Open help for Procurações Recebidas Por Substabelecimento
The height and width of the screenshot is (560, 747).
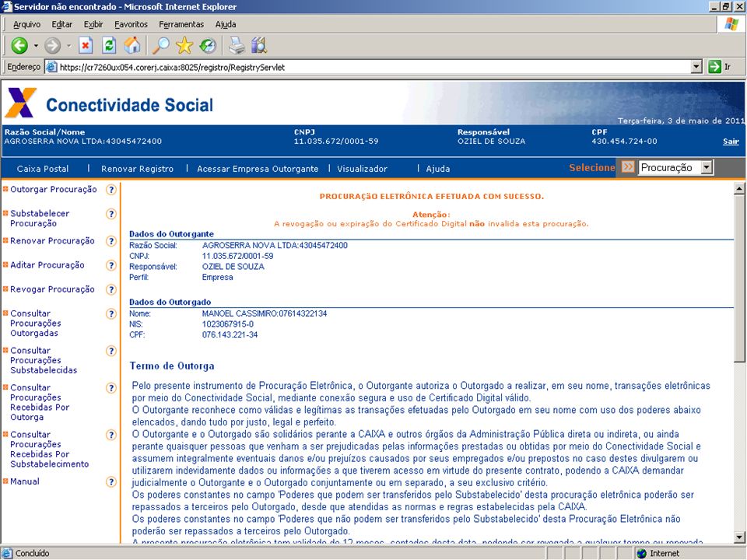pyautogui.click(x=111, y=435)
